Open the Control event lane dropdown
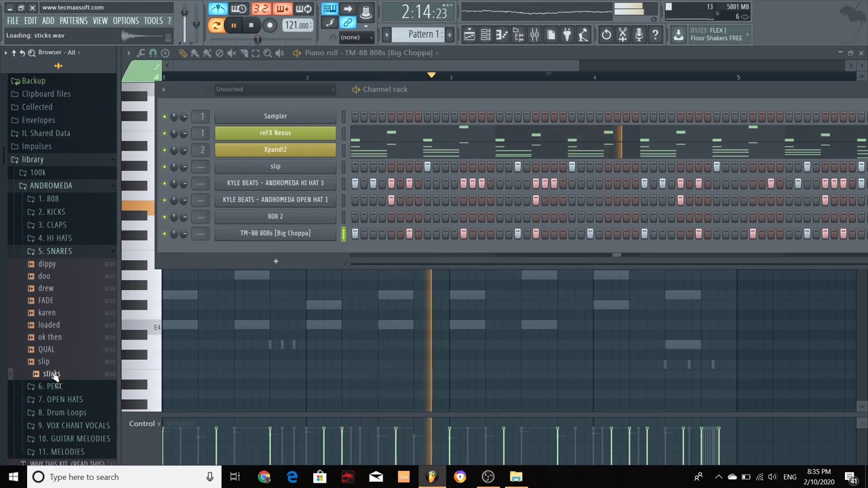The image size is (868, 488). (145, 424)
